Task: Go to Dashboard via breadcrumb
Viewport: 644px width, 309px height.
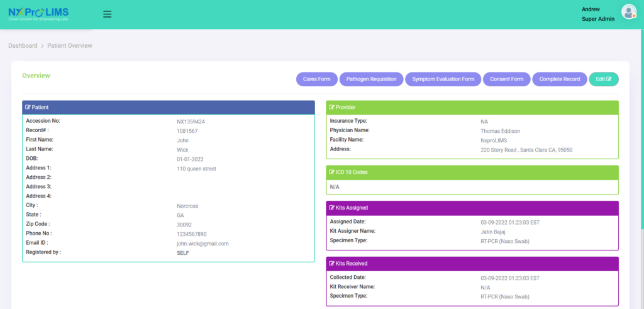Action: point(23,46)
